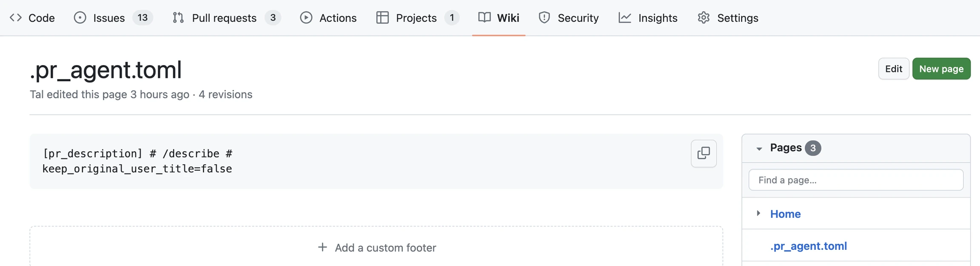Click the Issues circle-dot icon
This screenshot has height=266, width=980.
(80, 18)
